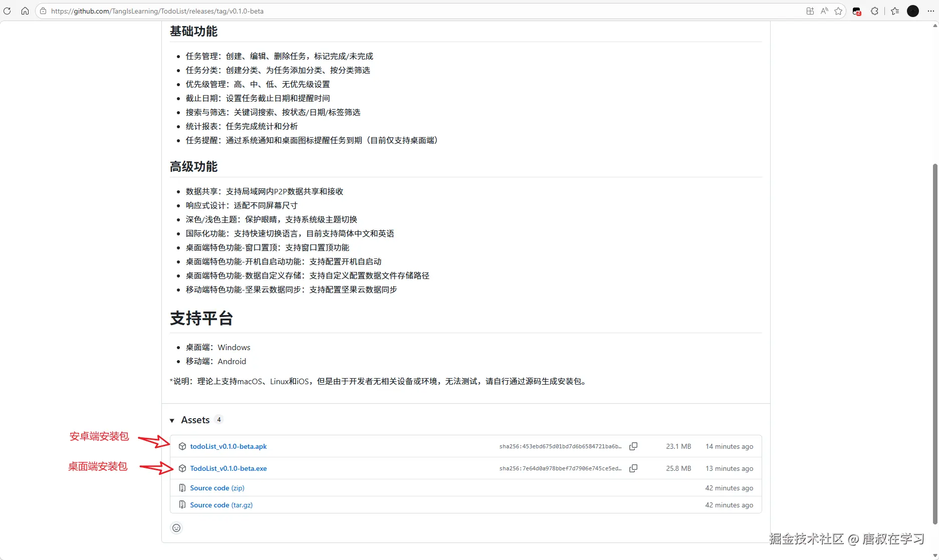Click the '国际化功能' bullet line
The width and height of the screenshot is (939, 560).
(290, 233)
